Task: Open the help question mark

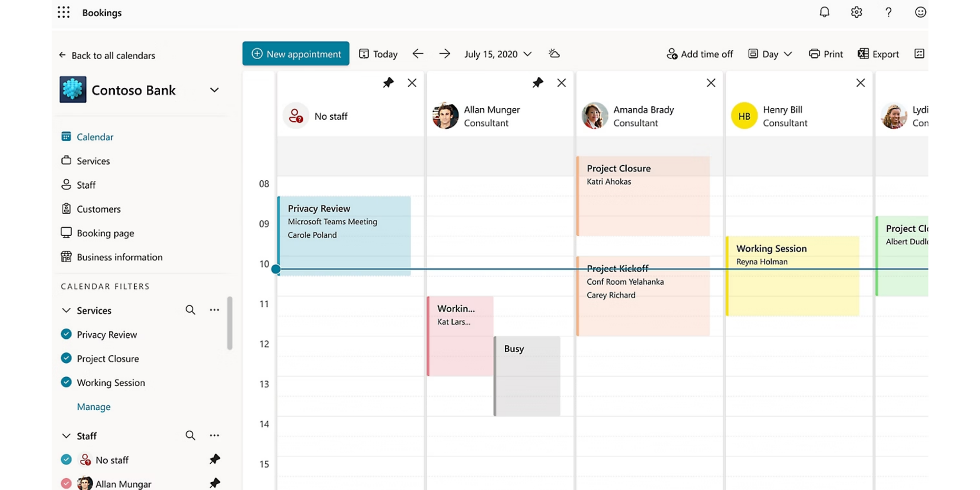Action: tap(888, 12)
